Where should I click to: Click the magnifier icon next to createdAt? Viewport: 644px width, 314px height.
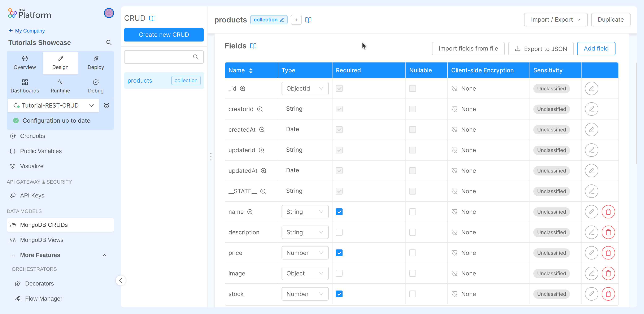click(x=262, y=130)
